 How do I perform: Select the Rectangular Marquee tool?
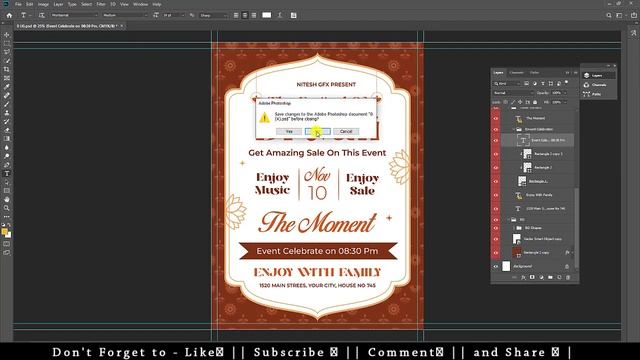(x=7, y=43)
